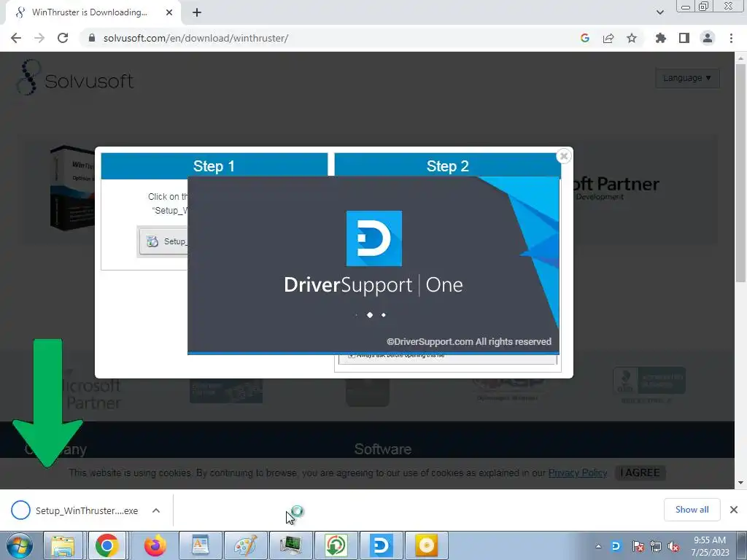
Task: Open the Chrome three-dot menu
Action: coord(731,38)
